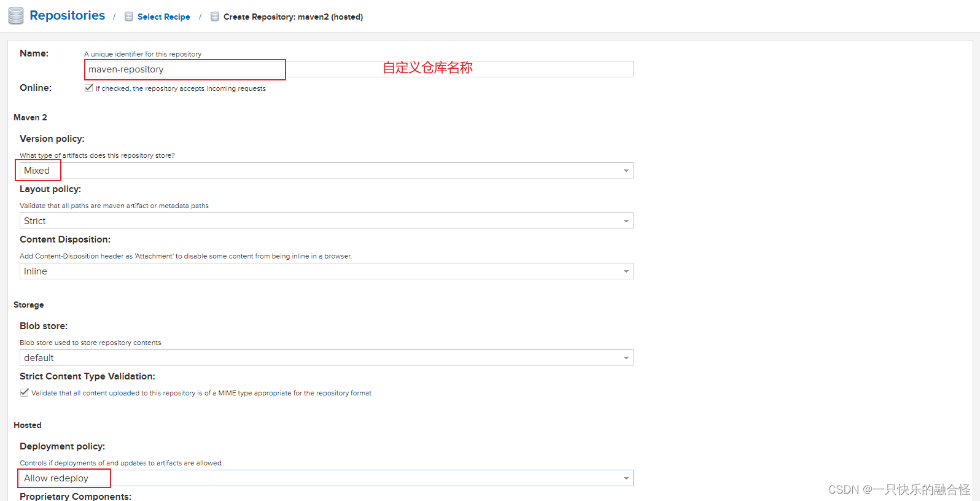Viewport: 980px width, 501px height.
Task: Open the Repositories breadcrumb link
Action: 67,15
